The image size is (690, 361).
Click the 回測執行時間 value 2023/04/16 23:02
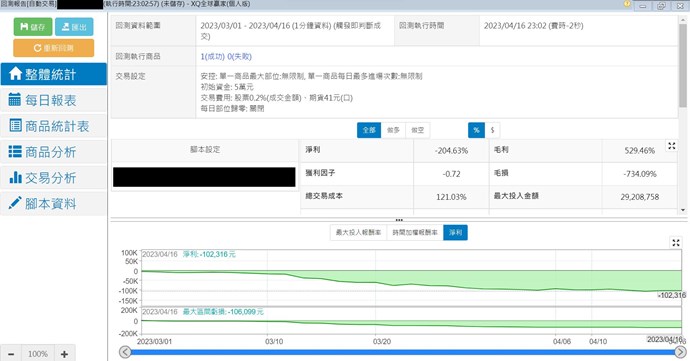tap(533, 26)
